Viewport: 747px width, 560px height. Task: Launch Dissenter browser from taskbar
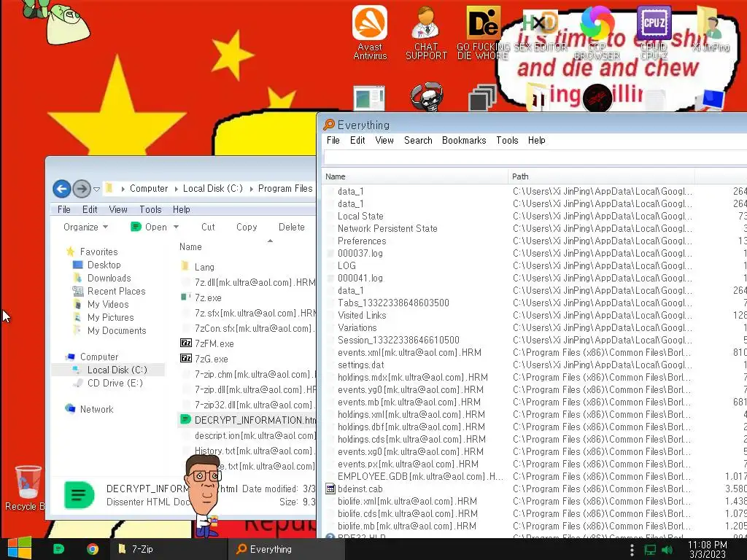58,549
